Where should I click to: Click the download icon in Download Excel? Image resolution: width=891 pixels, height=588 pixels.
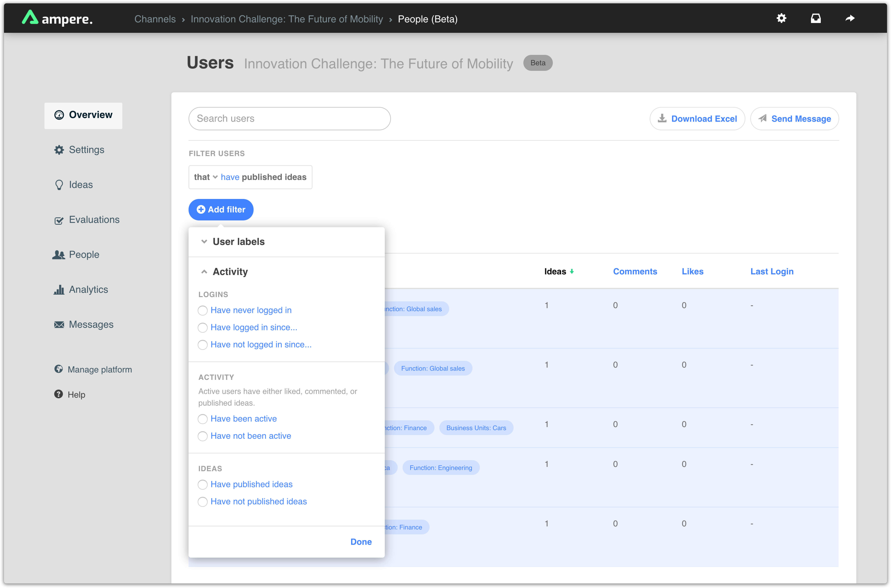click(662, 118)
